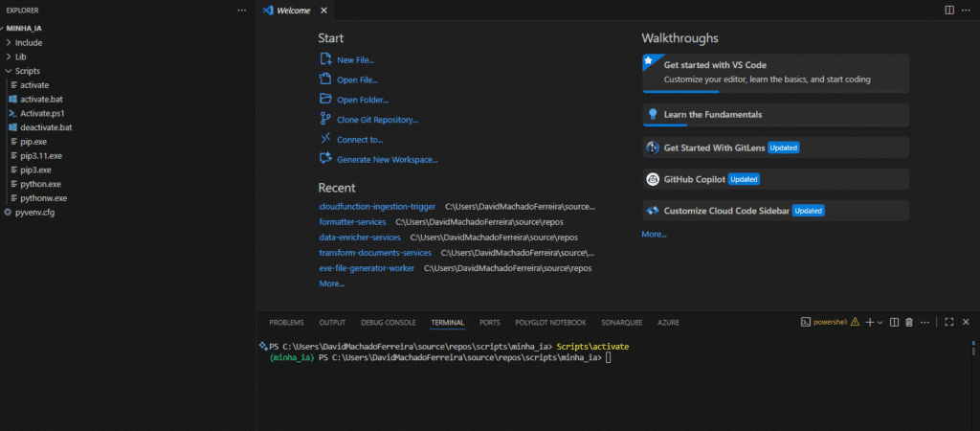Click the split editor layout icon
The image size is (980, 431).
tap(949, 10)
